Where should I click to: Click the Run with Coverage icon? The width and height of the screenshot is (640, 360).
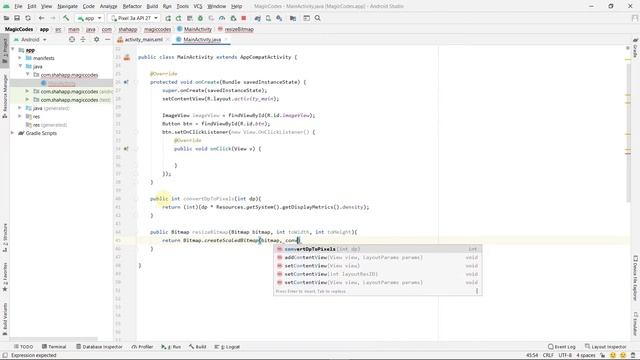[x=211, y=18]
